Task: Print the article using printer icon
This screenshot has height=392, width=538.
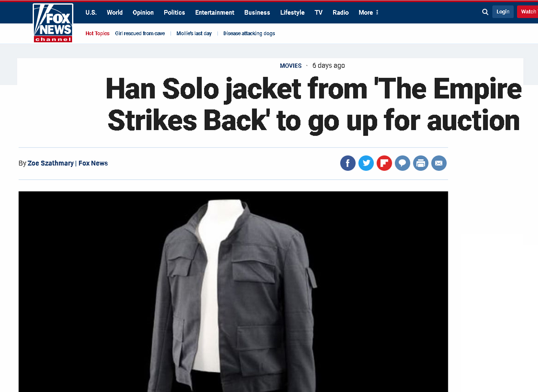Action: [421, 163]
